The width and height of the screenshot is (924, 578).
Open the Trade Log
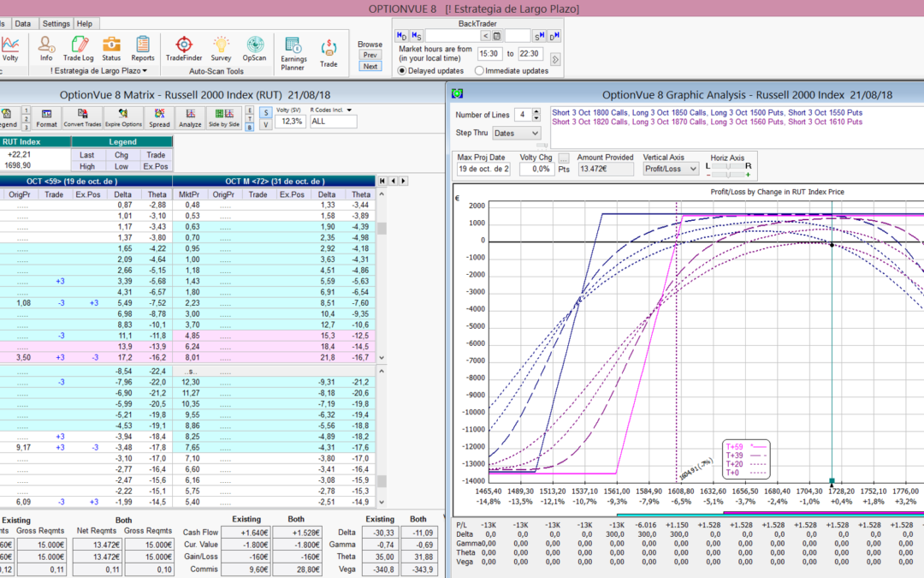click(79, 48)
